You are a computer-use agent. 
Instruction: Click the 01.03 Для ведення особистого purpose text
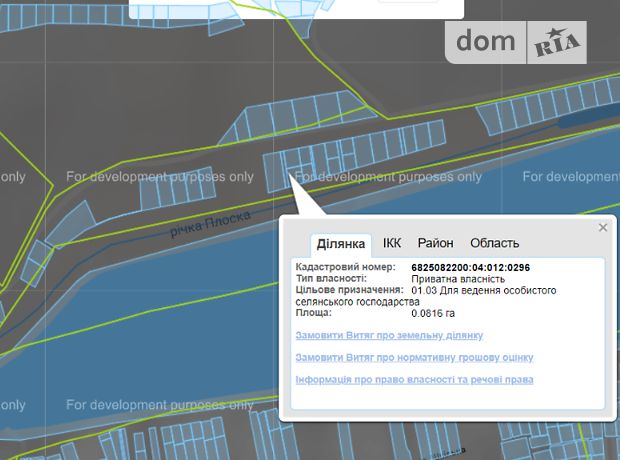[x=484, y=291]
